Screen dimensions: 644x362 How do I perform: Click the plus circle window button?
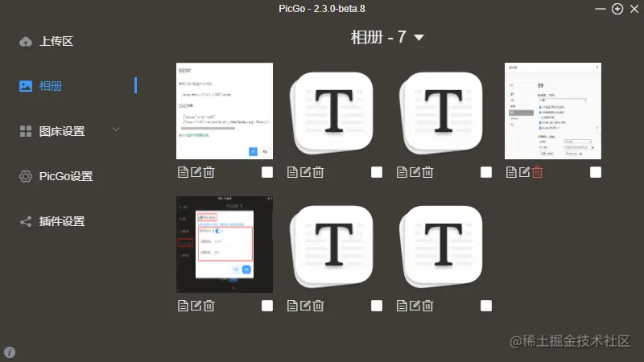[617, 9]
